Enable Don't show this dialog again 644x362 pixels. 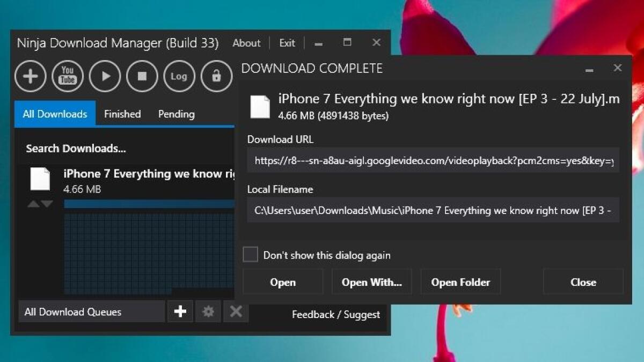coord(250,254)
